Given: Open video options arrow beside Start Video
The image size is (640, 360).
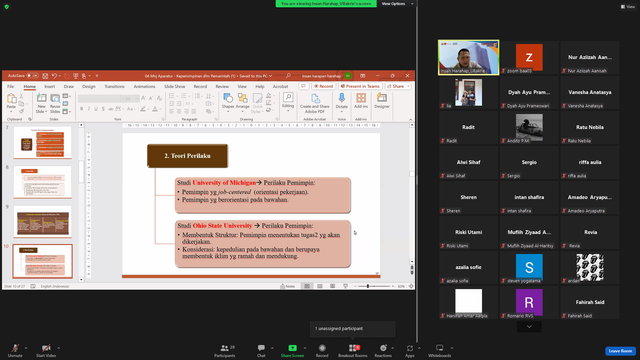Looking at the screenshot, I should tap(59, 348).
